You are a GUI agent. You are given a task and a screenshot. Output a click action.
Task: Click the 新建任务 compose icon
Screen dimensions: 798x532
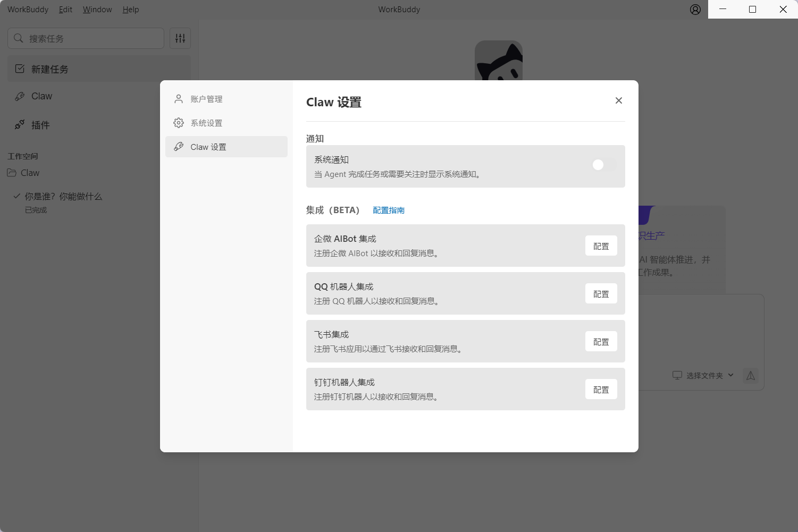[20, 69]
